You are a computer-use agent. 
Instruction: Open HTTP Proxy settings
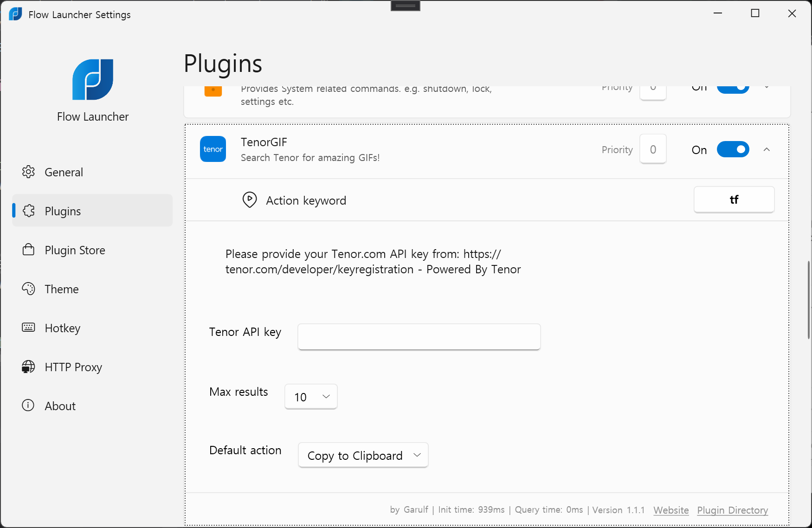coord(92,367)
